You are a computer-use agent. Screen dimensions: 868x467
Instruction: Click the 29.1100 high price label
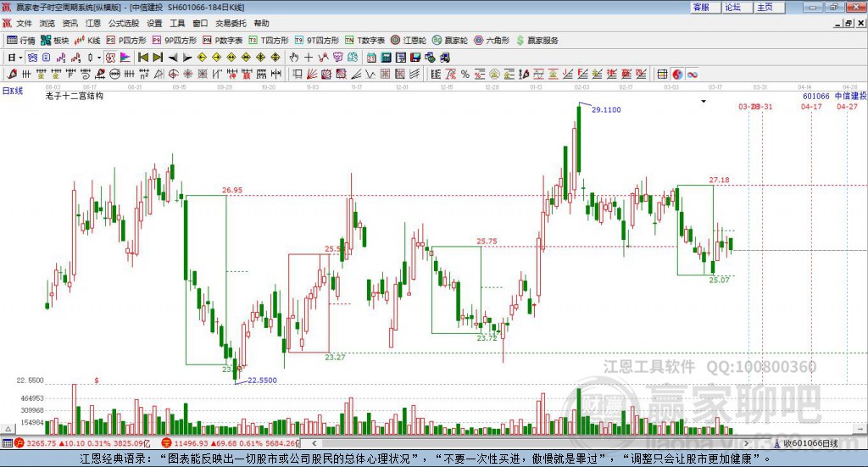coord(606,109)
